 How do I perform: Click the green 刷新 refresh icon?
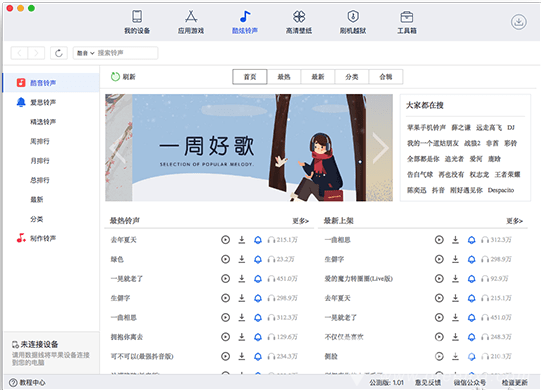click(115, 77)
